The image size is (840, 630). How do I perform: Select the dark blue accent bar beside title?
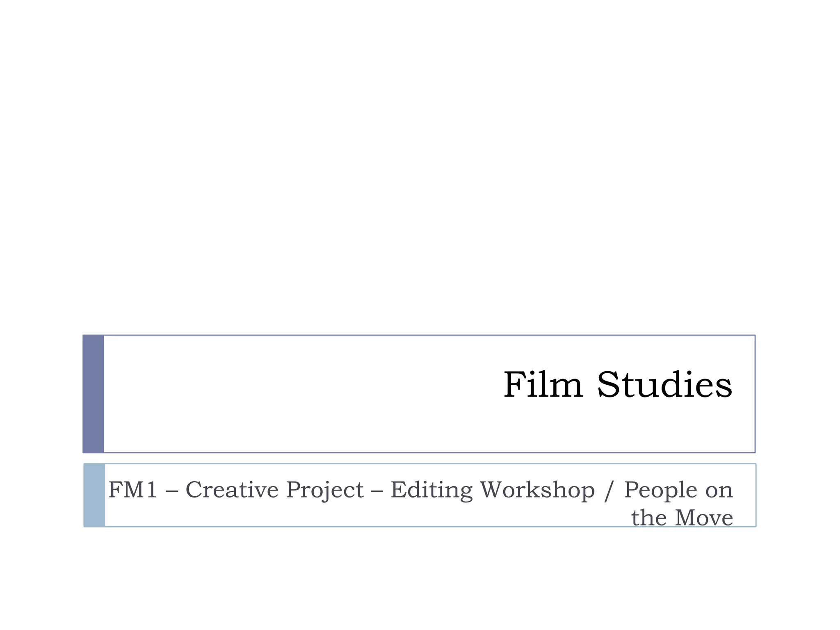click(94, 394)
